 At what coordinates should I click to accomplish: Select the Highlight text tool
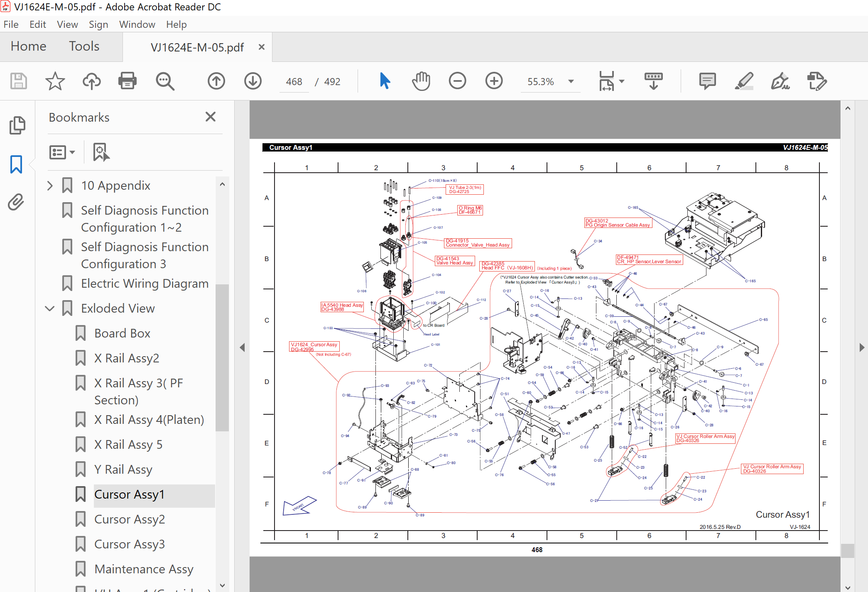click(x=744, y=81)
